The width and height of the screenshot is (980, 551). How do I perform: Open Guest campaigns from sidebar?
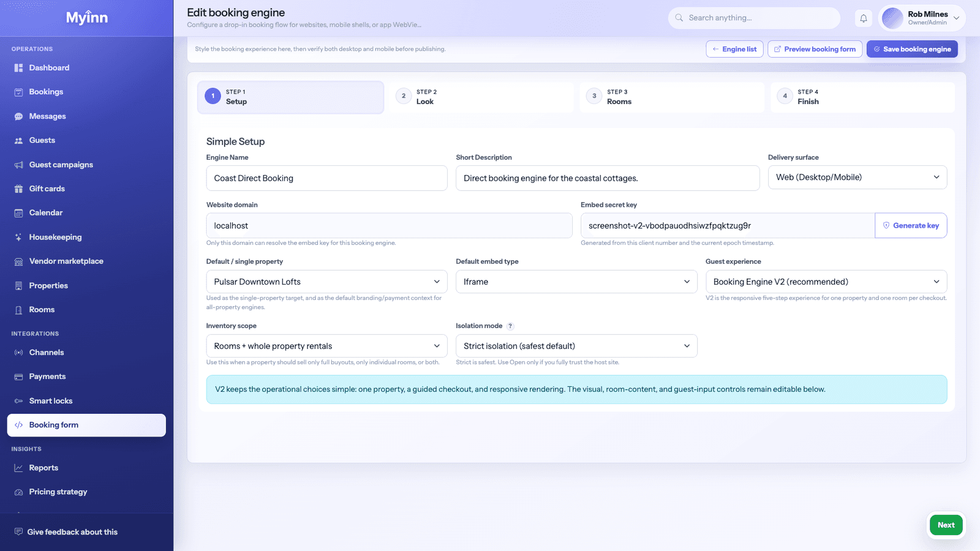point(86,165)
